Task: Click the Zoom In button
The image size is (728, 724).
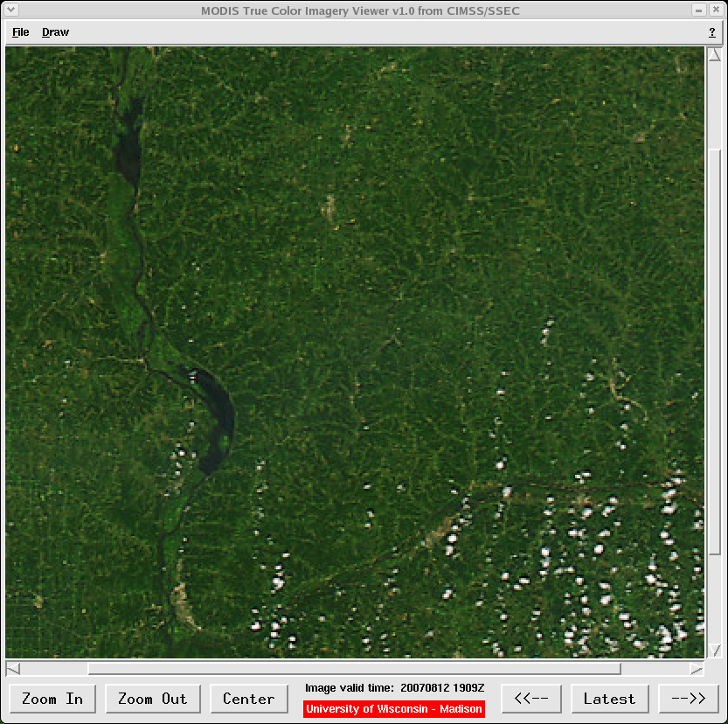Action: [52, 699]
